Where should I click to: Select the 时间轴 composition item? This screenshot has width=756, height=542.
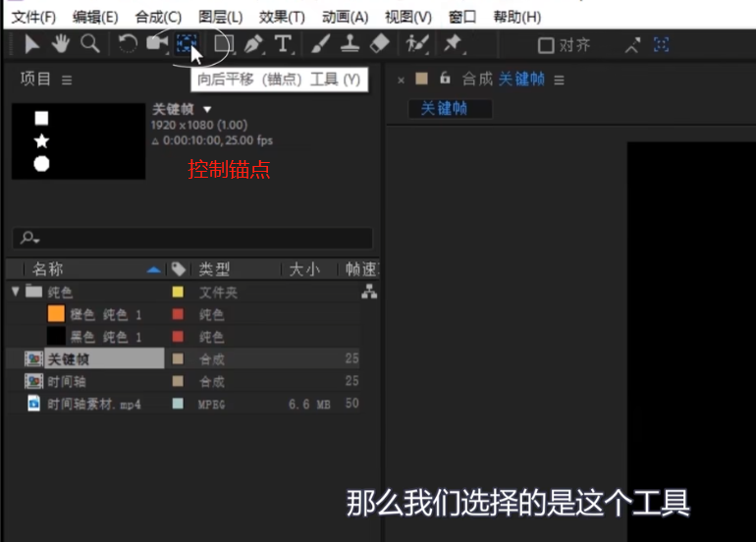coord(67,381)
